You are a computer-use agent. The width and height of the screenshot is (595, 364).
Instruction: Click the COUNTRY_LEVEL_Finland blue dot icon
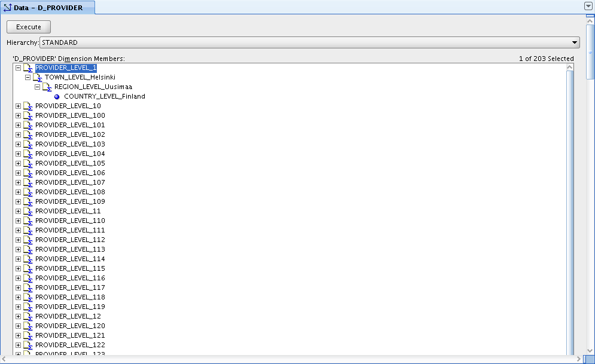click(57, 97)
